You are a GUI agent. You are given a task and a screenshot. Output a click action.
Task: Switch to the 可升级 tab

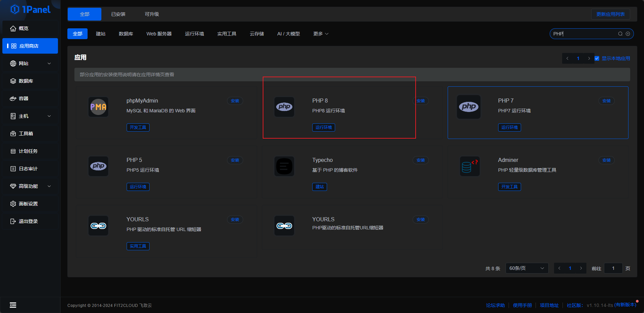(x=152, y=14)
